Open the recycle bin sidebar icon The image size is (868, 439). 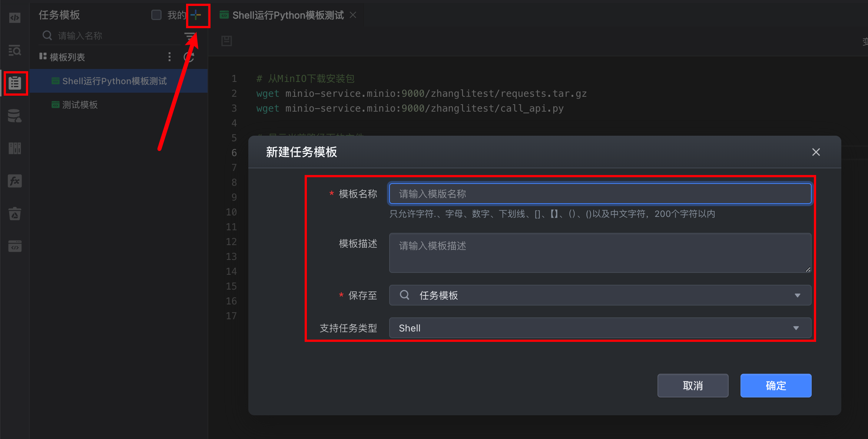[x=15, y=214]
